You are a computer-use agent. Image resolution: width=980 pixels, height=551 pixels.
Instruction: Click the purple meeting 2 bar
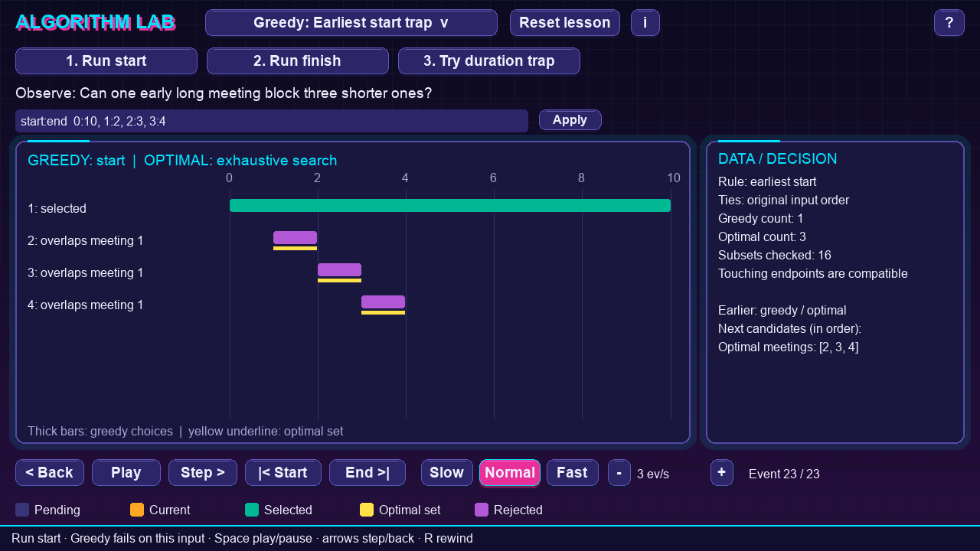tap(296, 238)
